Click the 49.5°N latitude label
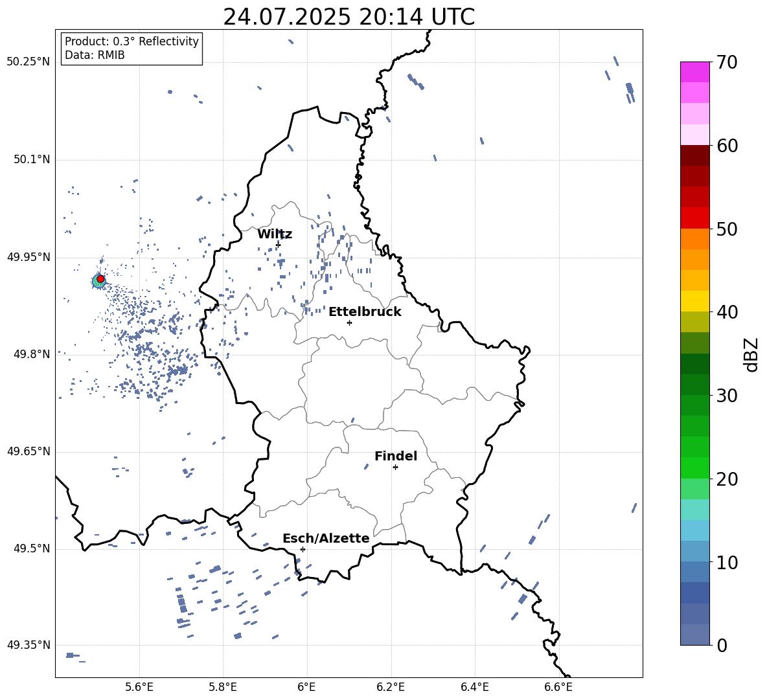767x700 pixels. [32, 548]
